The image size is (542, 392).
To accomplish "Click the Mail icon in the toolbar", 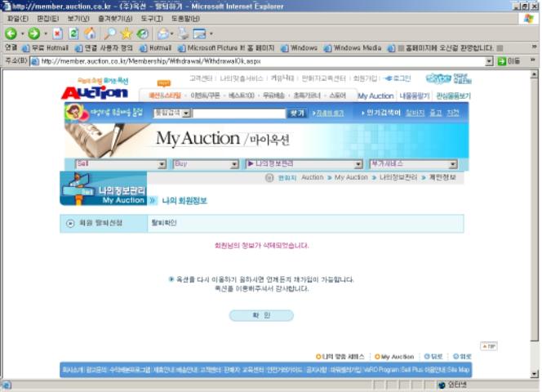I will (163, 33).
